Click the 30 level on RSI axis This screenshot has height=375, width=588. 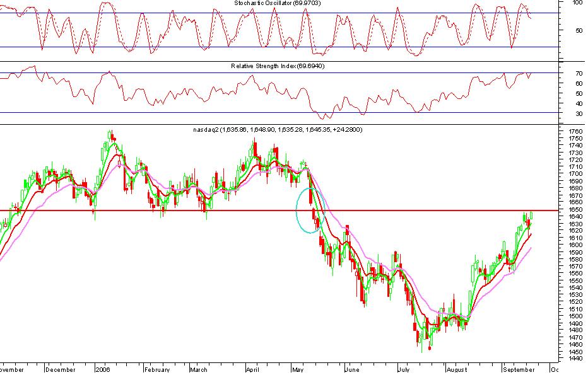point(579,113)
